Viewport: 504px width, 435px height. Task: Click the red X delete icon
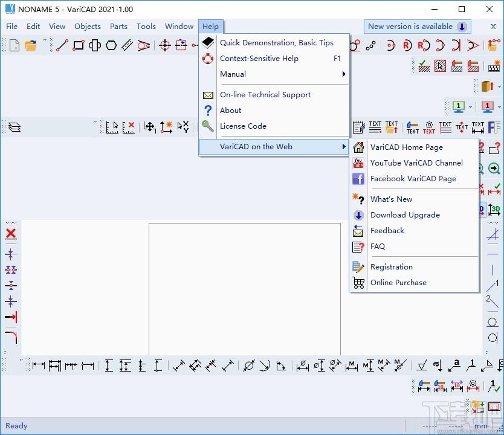(x=11, y=234)
